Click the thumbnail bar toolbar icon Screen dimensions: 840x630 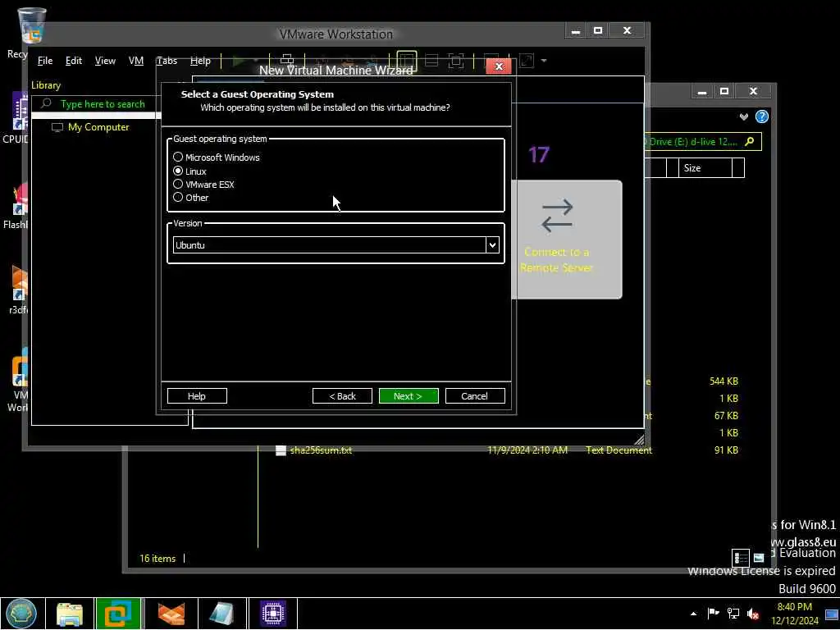(431, 60)
